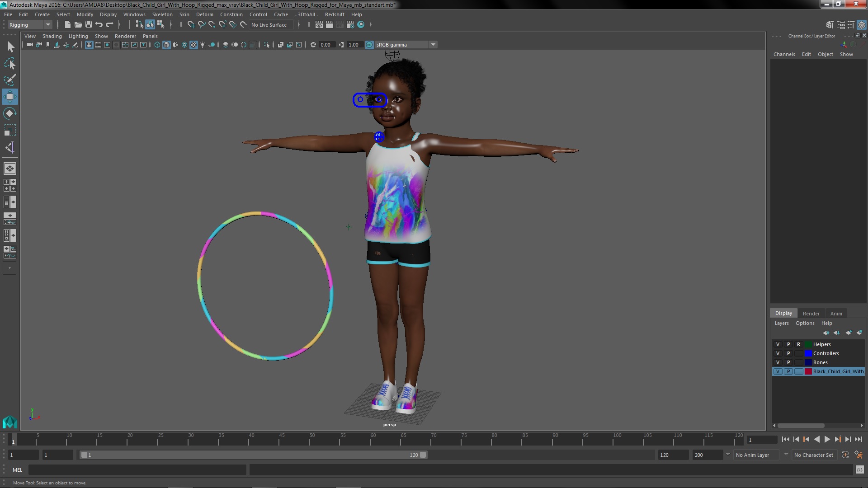Create layer from selected objects icon
Viewport: 868px width, 488px height.
point(859,333)
